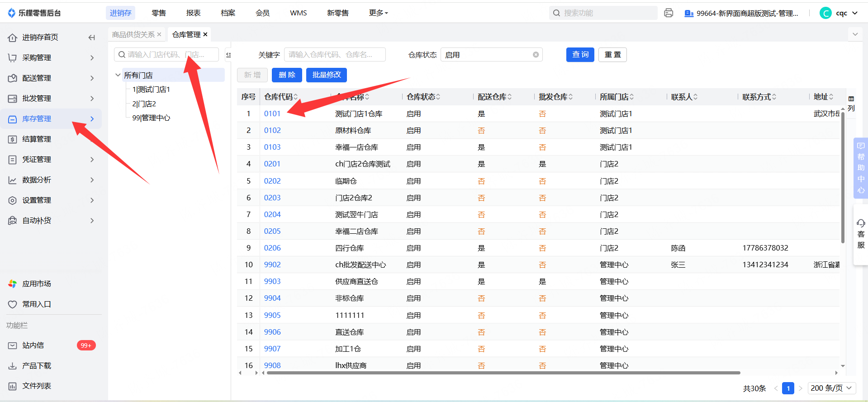Toggle sorting on the 配送仓库 column
The width and height of the screenshot is (868, 402).
click(x=509, y=97)
